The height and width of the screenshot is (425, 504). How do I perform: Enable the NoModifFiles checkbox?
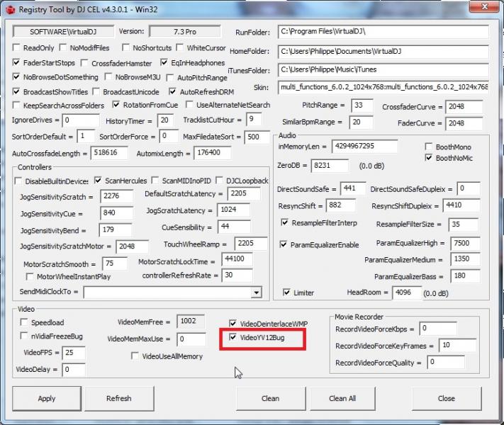pyautogui.click(x=63, y=48)
